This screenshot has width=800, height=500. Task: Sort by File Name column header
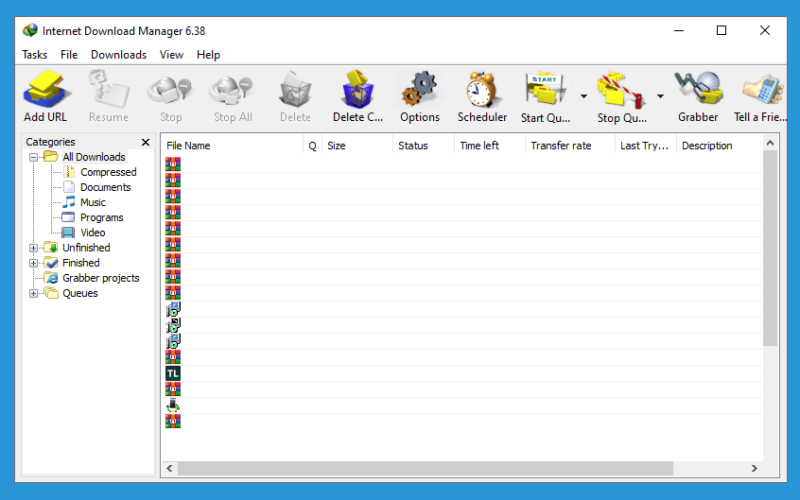[x=232, y=145]
